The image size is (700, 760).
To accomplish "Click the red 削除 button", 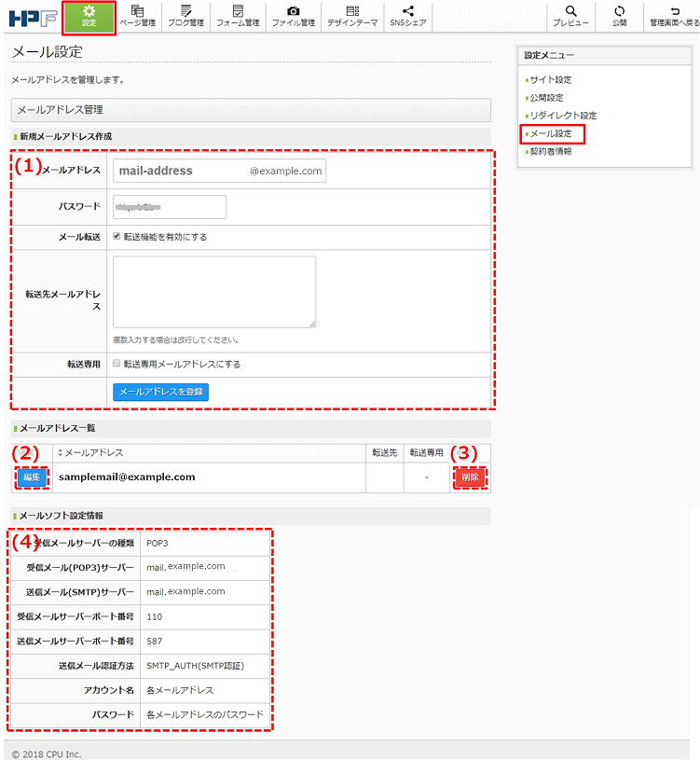I will [470, 477].
